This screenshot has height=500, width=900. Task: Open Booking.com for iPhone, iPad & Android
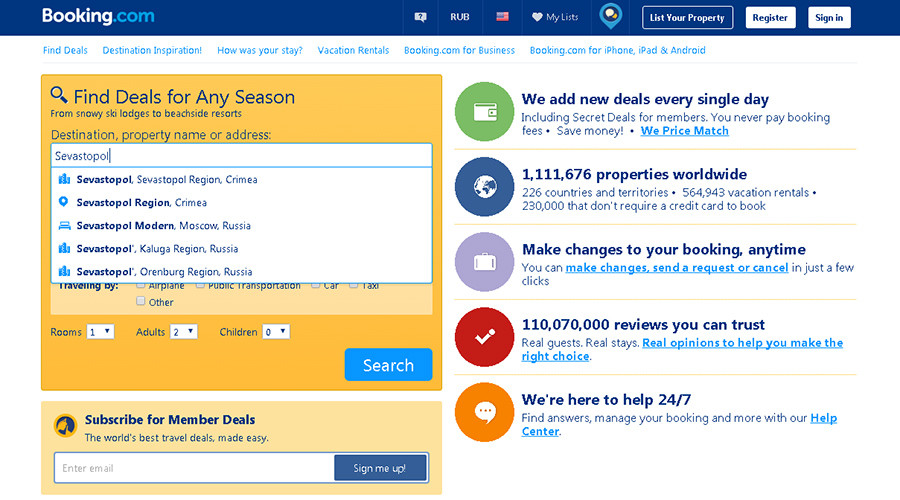point(618,51)
